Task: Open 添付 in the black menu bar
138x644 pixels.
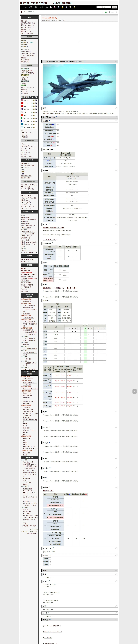Action: click(x=42, y=7)
